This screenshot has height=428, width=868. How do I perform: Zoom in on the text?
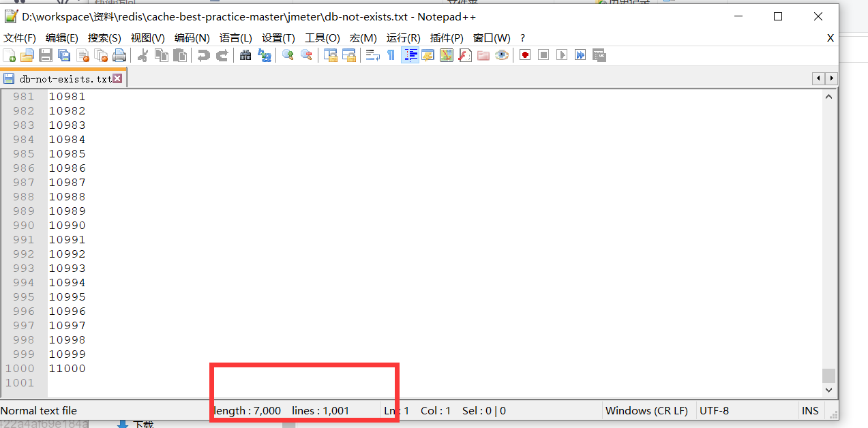point(288,55)
